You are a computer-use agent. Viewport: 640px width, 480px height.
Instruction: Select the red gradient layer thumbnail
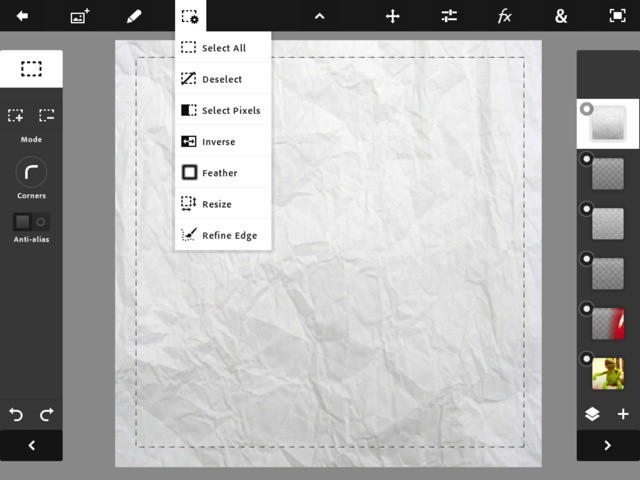608,323
